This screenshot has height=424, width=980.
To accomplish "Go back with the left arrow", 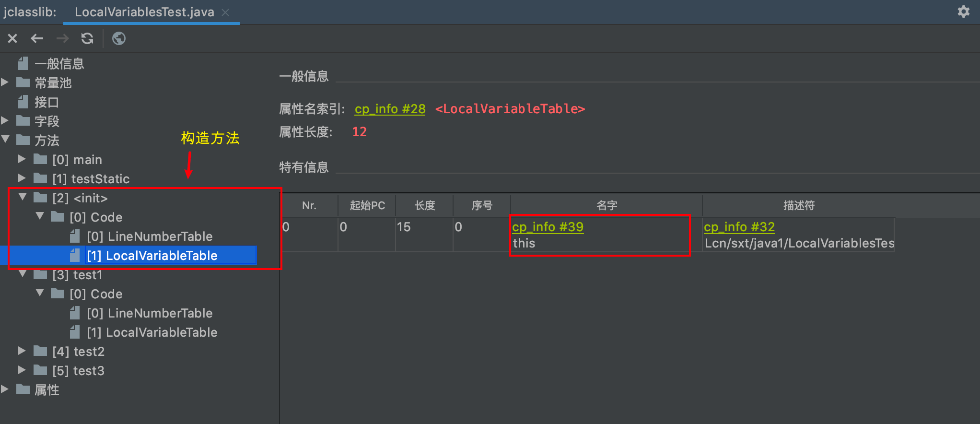I will (37, 38).
